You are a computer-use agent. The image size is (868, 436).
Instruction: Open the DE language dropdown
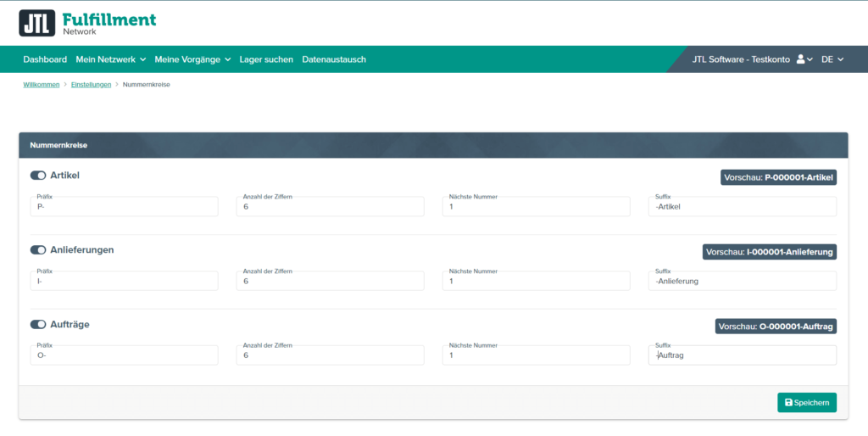coord(832,59)
